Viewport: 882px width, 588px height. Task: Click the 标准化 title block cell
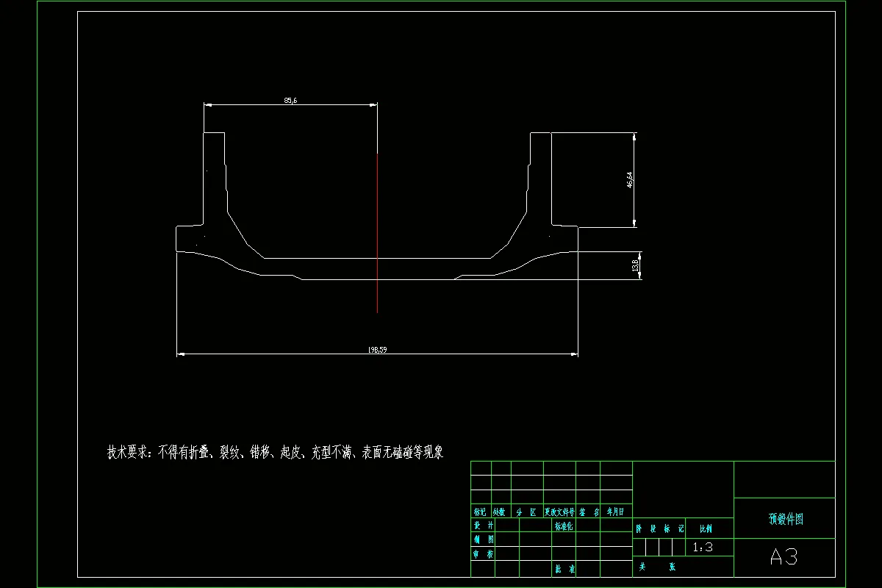563,526
